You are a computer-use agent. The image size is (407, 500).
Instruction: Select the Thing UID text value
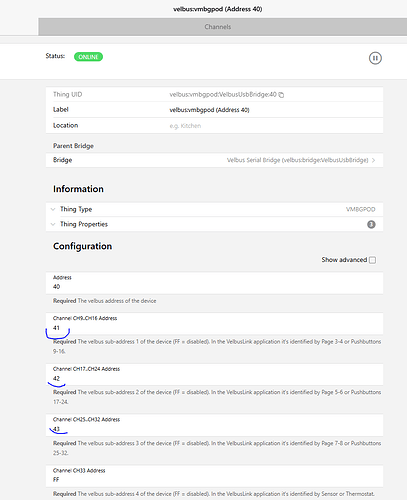click(x=223, y=95)
